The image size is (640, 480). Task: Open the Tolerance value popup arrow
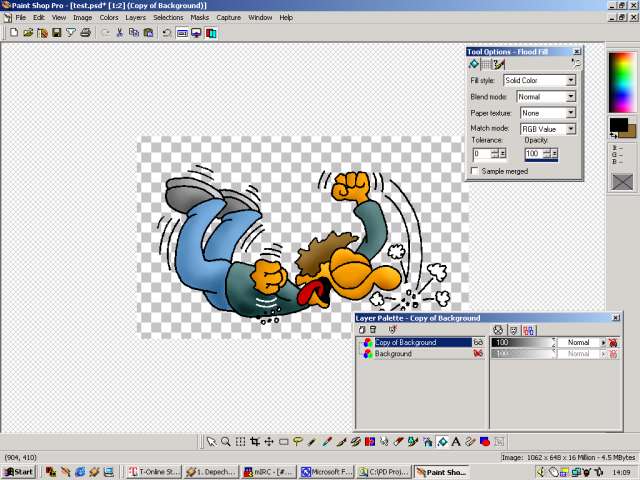click(503, 153)
